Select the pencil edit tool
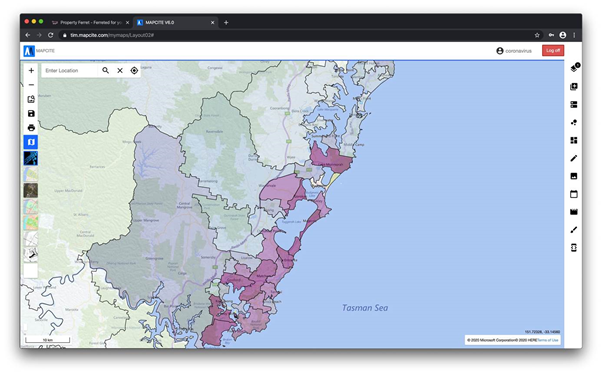This screenshot has height=375, width=602. pyautogui.click(x=574, y=158)
